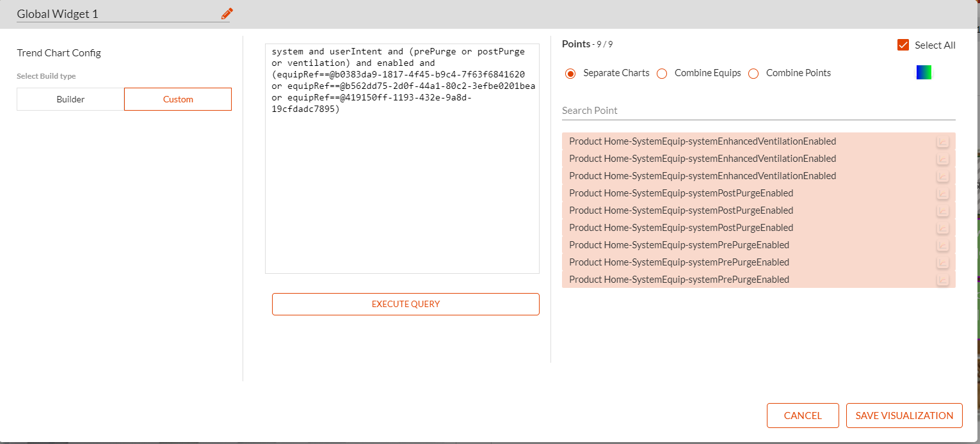Click chart icon on second systemEnhancedVentilationEnabled row

pyautogui.click(x=942, y=159)
